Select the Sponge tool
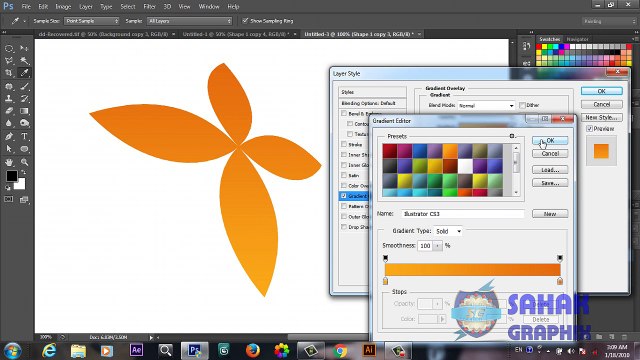 pyautogui.click(x=24, y=123)
